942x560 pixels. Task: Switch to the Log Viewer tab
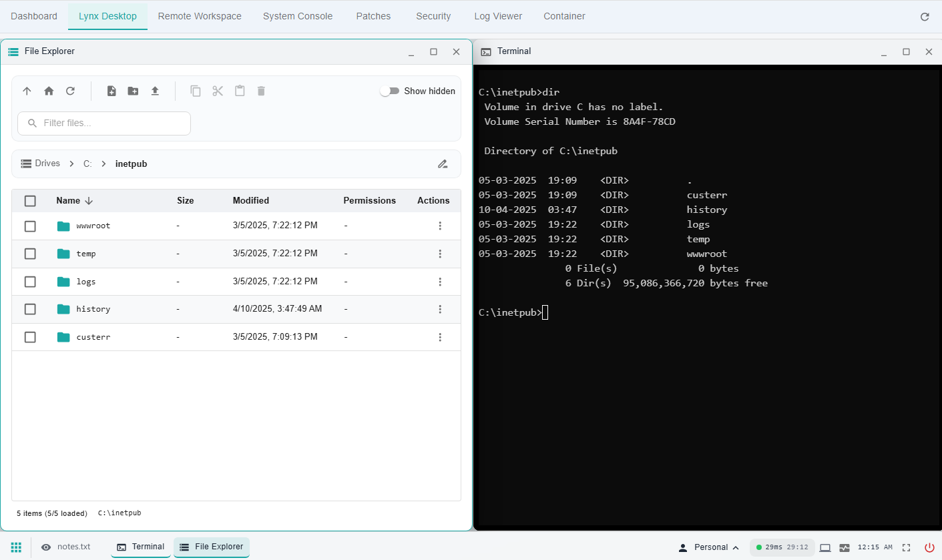tap(498, 16)
